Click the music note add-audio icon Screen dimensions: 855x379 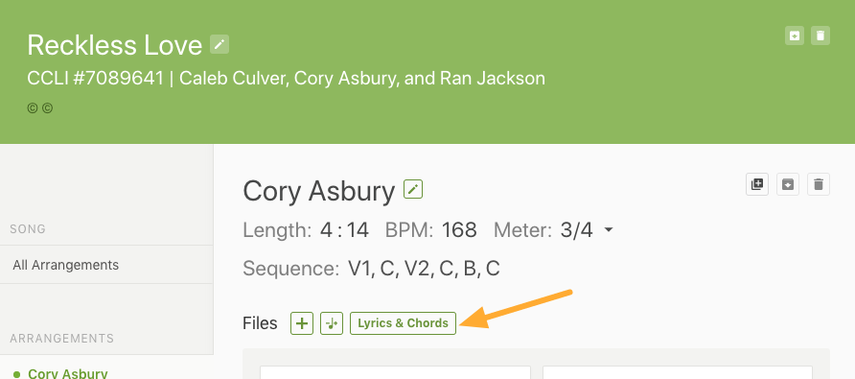click(332, 323)
